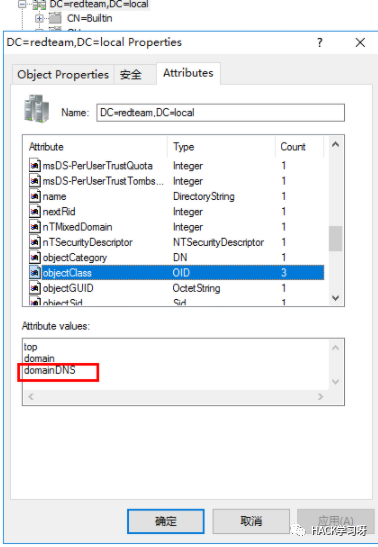The width and height of the screenshot is (378, 547).
Task: Click the nTMixedDomain attribute icon
Action: tap(35, 227)
